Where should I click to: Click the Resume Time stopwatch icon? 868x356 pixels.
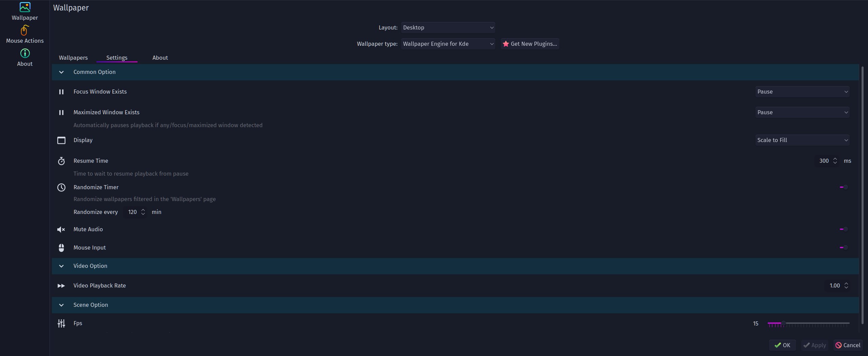pyautogui.click(x=61, y=161)
